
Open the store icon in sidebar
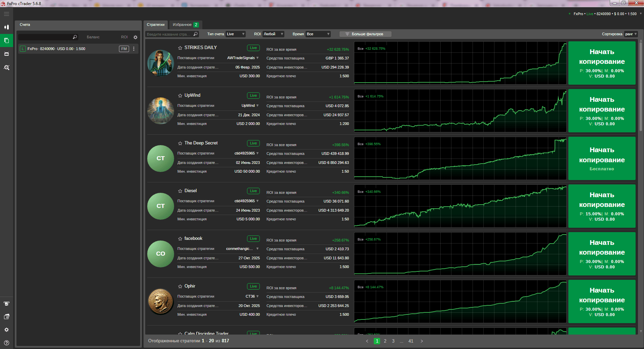click(6, 304)
